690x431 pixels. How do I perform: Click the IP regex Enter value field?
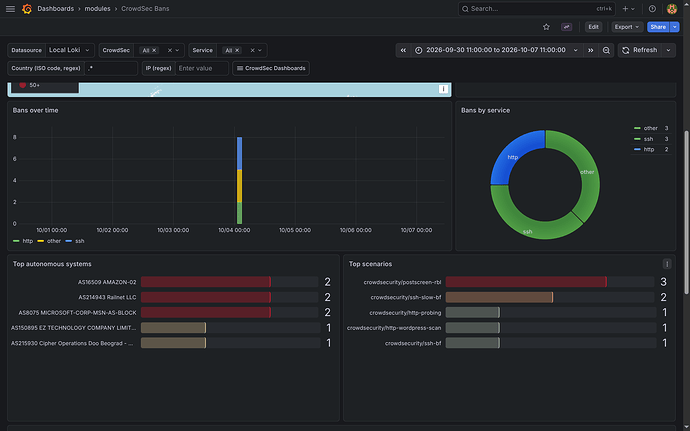point(202,68)
